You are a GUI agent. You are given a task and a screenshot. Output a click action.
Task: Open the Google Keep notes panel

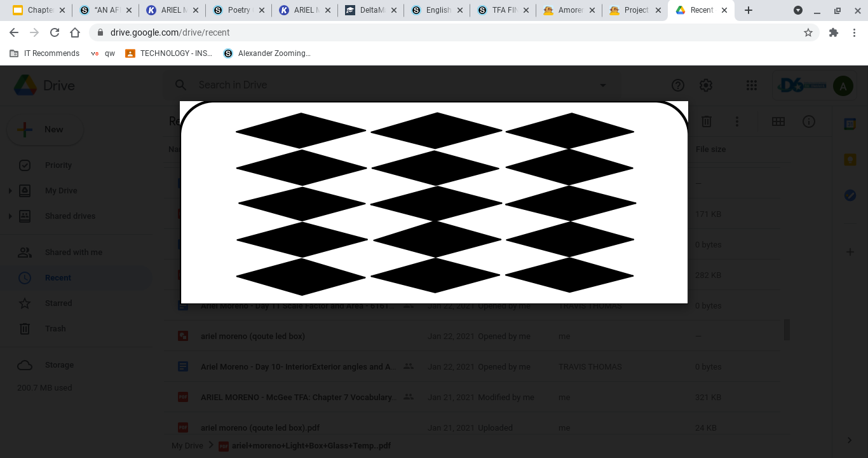(850, 160)
